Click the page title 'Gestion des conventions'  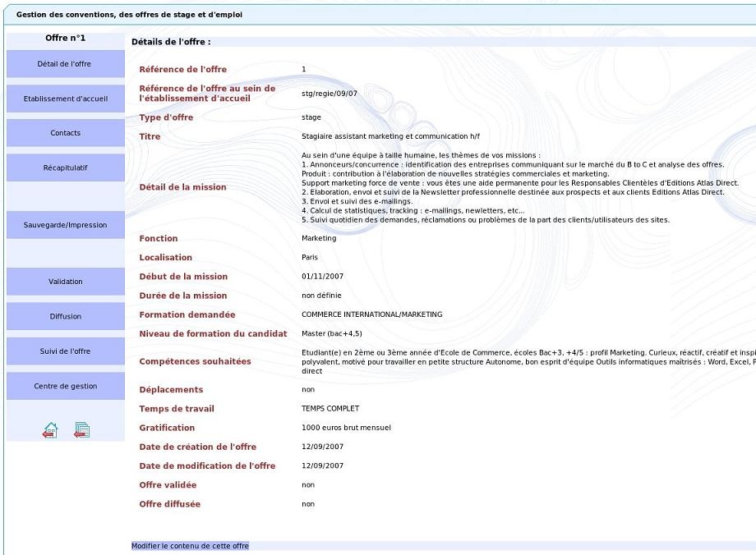pos(129,15)
